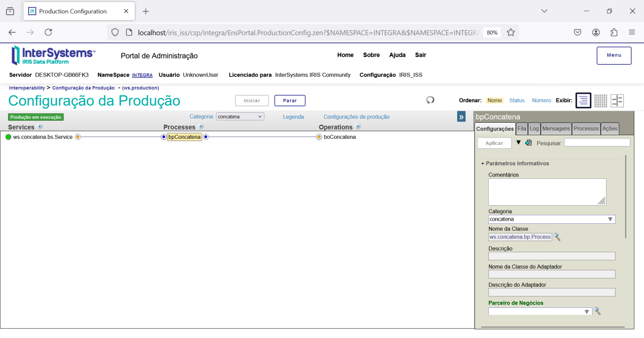Click the magnifier icon beside Nome da Classe
The height and width of the screenshot is (338, 644).
pyautogui.click(x=557, y=237)
